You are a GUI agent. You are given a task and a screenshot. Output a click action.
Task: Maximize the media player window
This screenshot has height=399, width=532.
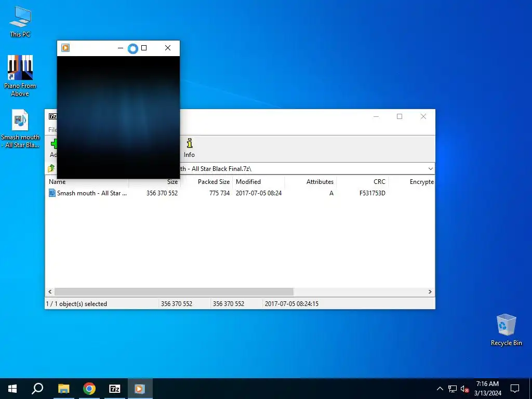tap(144, 48)
